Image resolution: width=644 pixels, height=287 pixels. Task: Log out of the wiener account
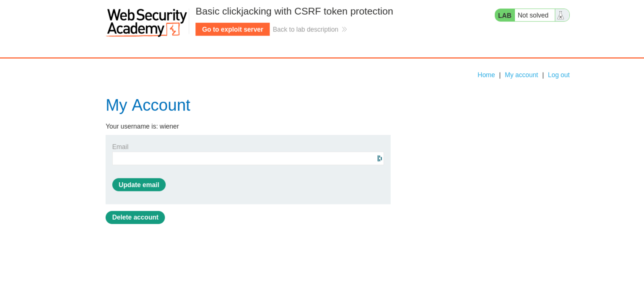pyautogui.click(x=558, y=75)
